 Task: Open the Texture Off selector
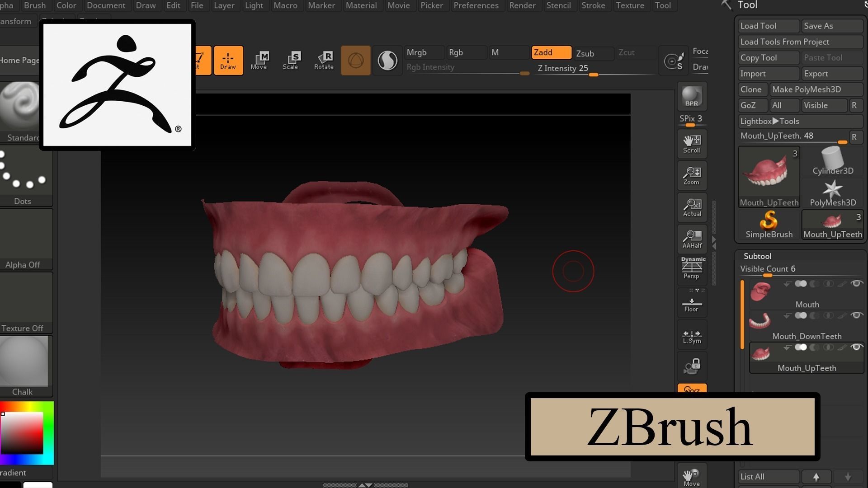coord(26,303)
